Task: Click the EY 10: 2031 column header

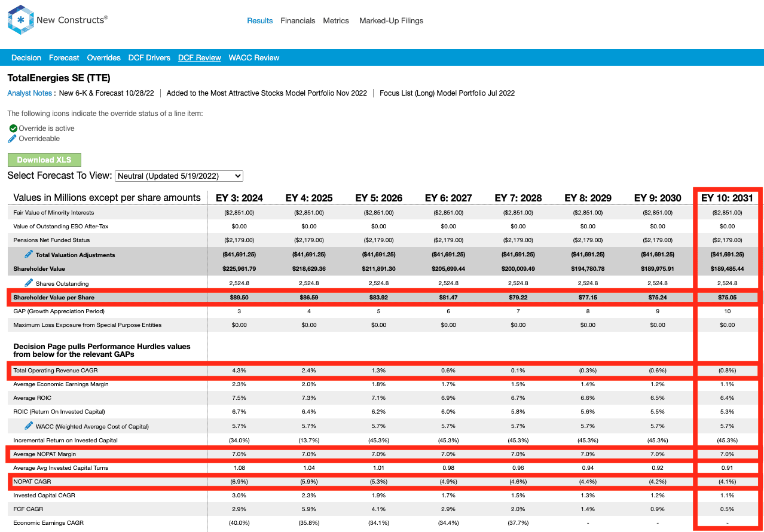Action: [x=727, y=198]
